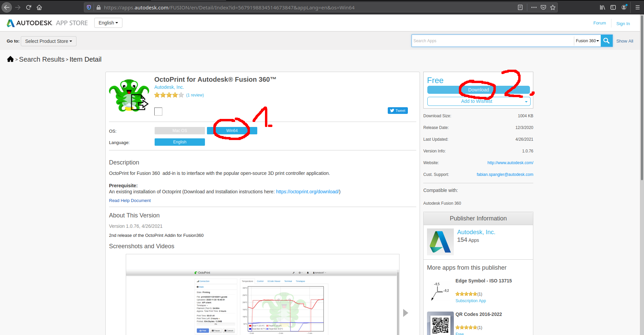644x335 pixels.
Task: Open QR Codes 2016-2022 title
Action: 479,314
